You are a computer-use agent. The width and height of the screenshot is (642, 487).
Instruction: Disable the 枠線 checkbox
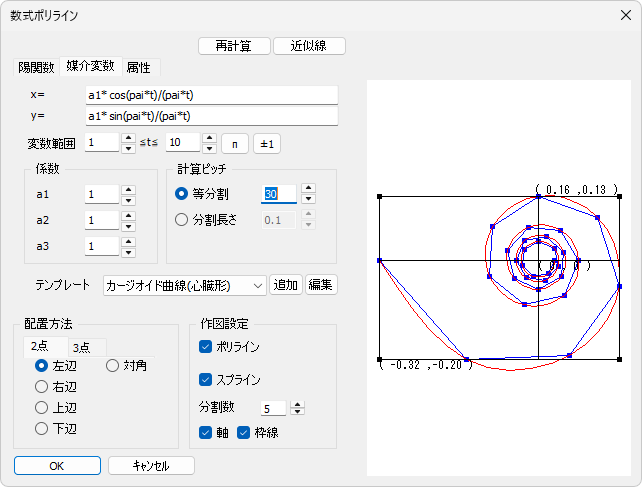243,433
